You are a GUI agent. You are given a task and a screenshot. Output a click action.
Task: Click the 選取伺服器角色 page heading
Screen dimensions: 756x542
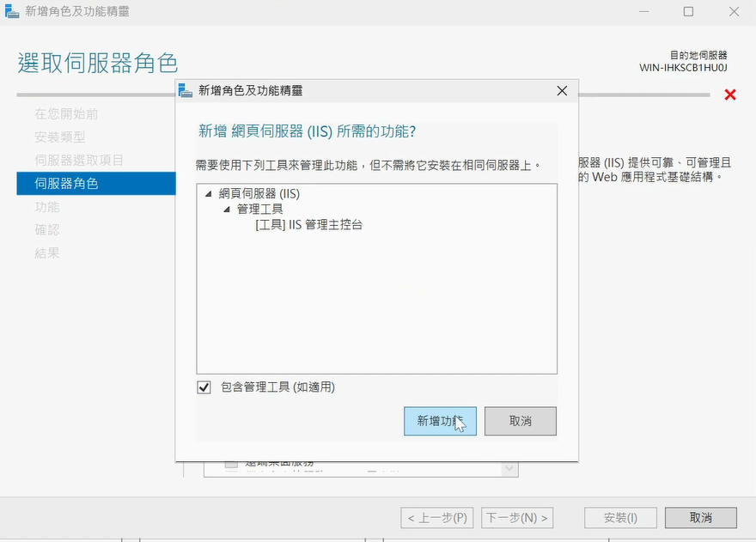[x=98, y=64]
